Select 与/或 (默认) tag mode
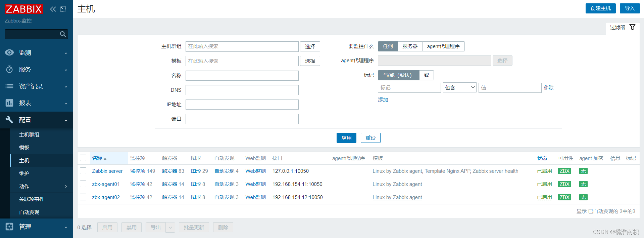The width and height of the screenshot is (644, 238). click(398, 75)
